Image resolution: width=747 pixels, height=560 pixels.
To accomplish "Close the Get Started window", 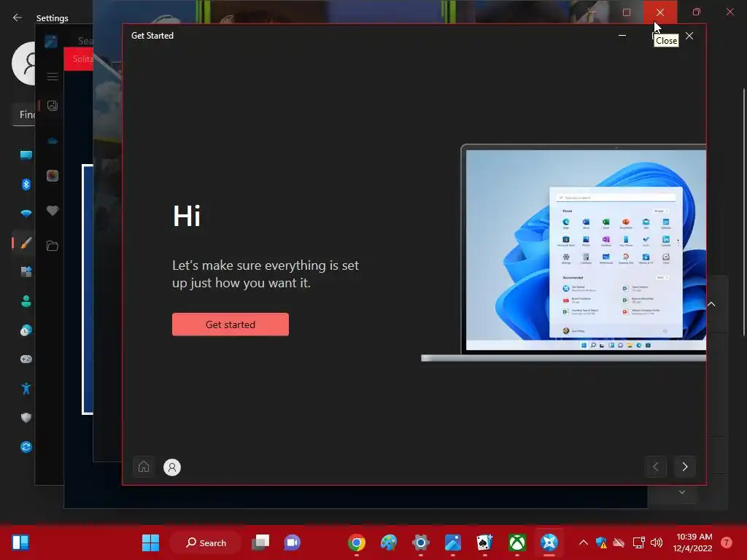I will (x=689, y=36).
